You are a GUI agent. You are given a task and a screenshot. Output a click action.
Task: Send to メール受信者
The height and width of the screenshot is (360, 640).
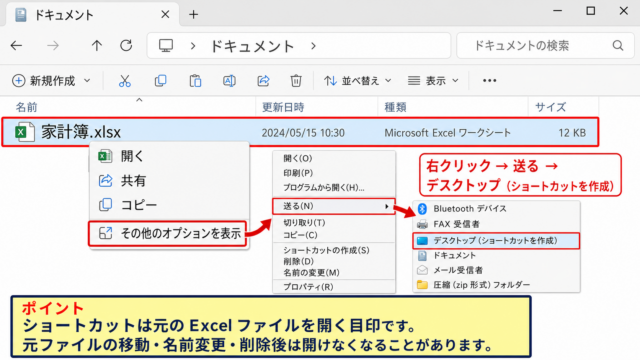(x=496, y=270)
